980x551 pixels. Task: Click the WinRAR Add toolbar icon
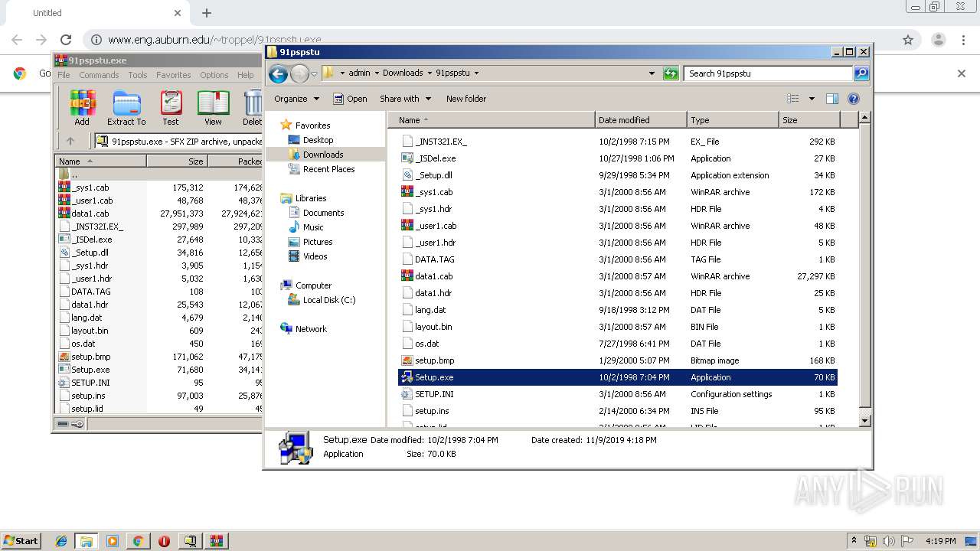pos(82,108)
